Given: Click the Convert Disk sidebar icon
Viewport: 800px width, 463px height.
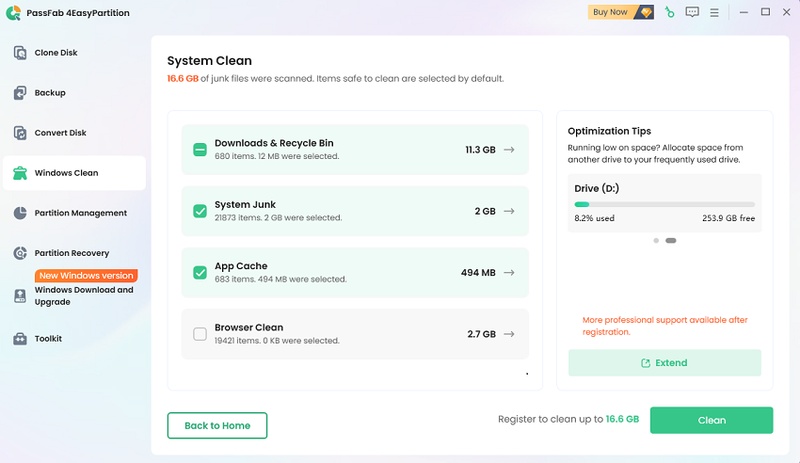Looking at the screenshot, I should tap(20, 133).
